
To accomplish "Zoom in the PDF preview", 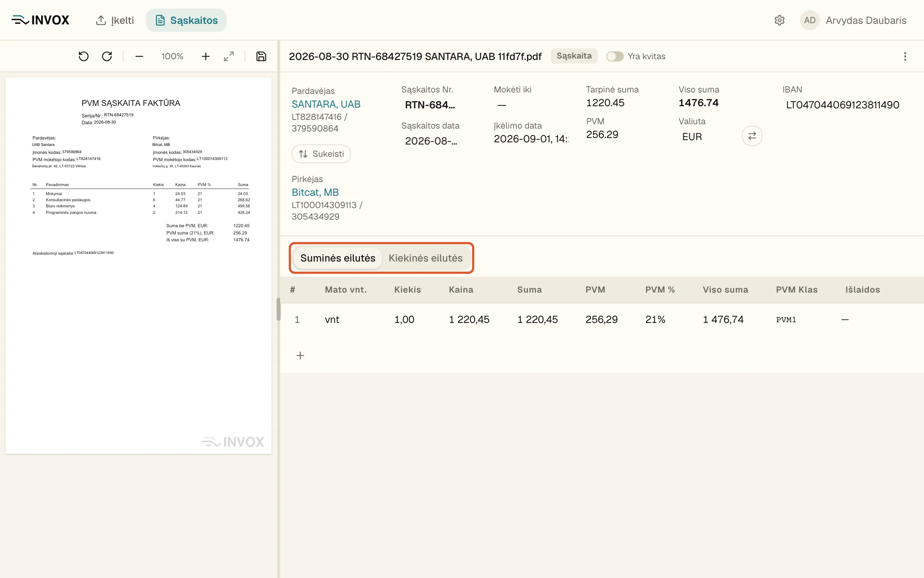I will pos(205,57).
